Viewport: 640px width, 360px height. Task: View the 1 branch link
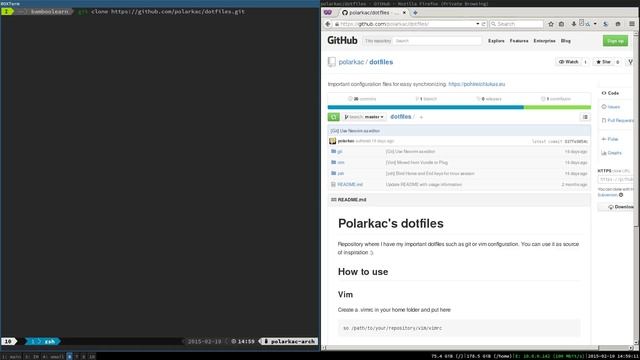[426, 99]
